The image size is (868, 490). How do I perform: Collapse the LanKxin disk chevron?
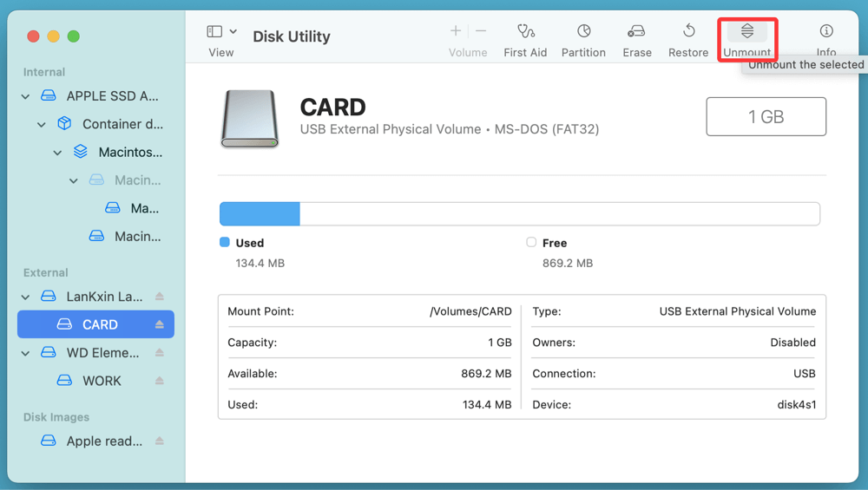(25, 297)
